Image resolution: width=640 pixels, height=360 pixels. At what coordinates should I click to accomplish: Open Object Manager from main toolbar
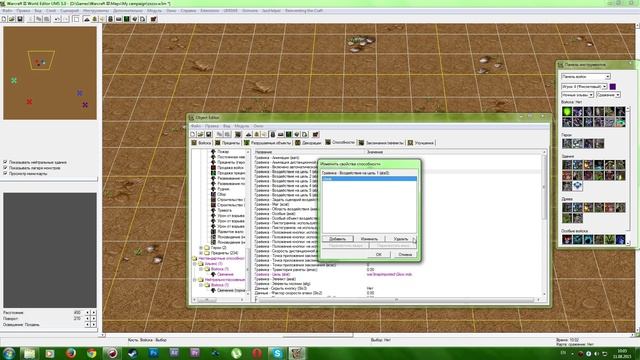[x=135, y=19]
